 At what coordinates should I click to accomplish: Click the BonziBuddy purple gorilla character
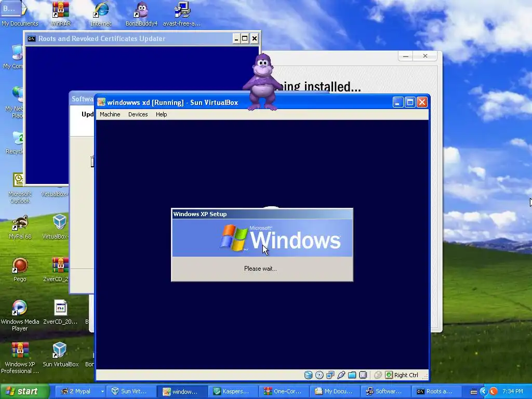(262, 82)
